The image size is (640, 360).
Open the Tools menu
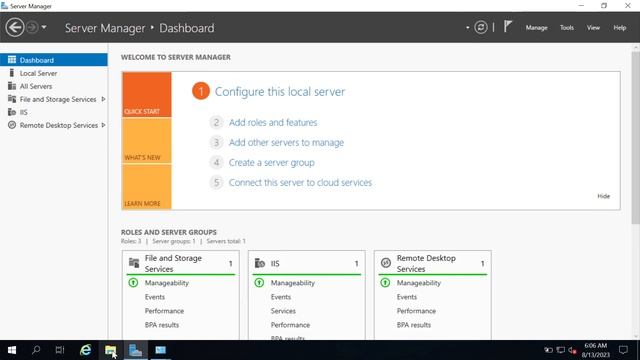click(x=567, y=28)
